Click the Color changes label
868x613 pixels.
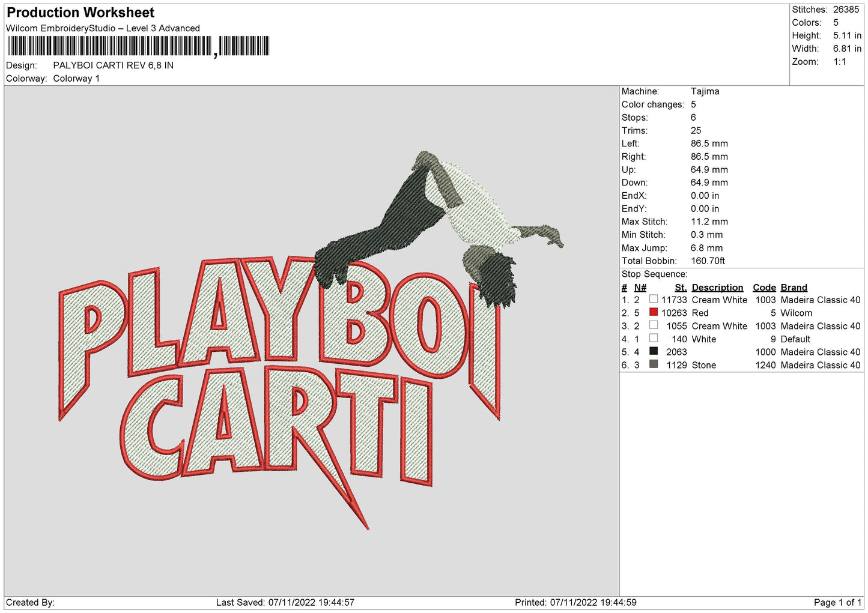click(653, 104)
